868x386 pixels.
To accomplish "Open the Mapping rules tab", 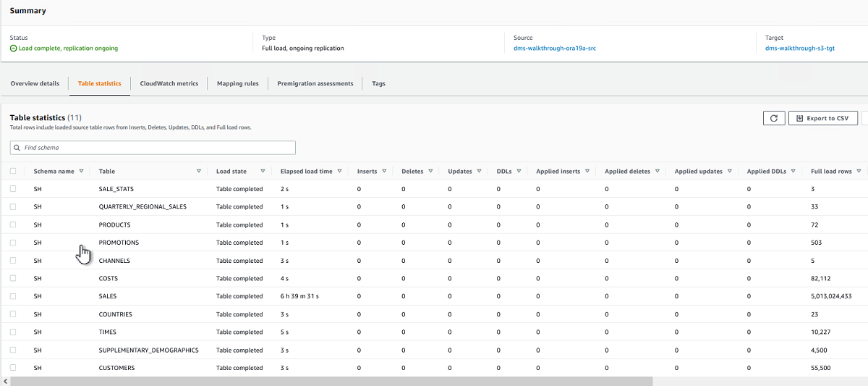I will click(237, 84).
